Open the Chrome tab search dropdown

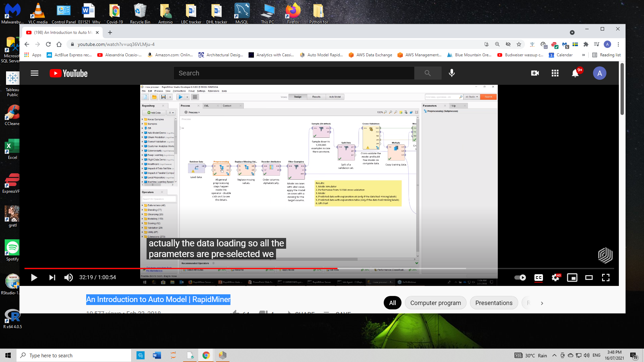coord(572,33)
